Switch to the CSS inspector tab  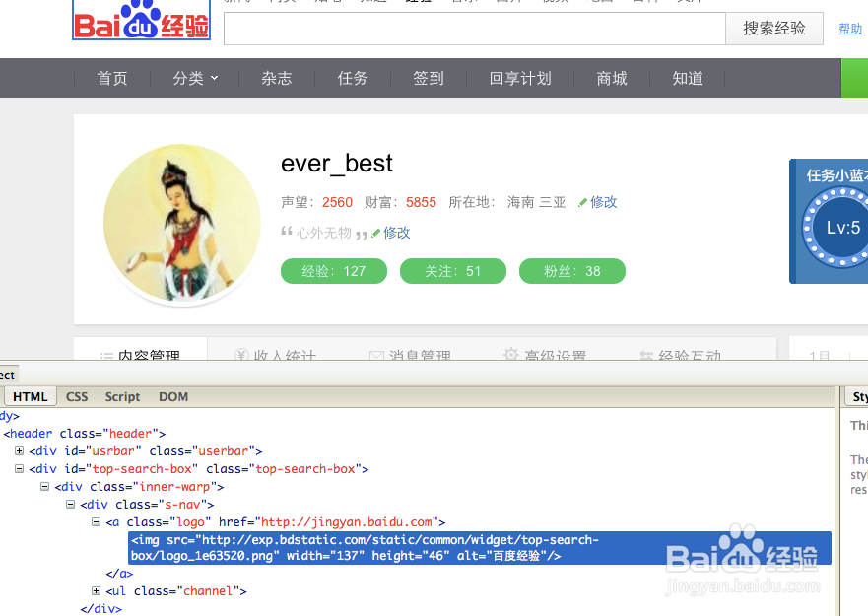coord(76,396)
